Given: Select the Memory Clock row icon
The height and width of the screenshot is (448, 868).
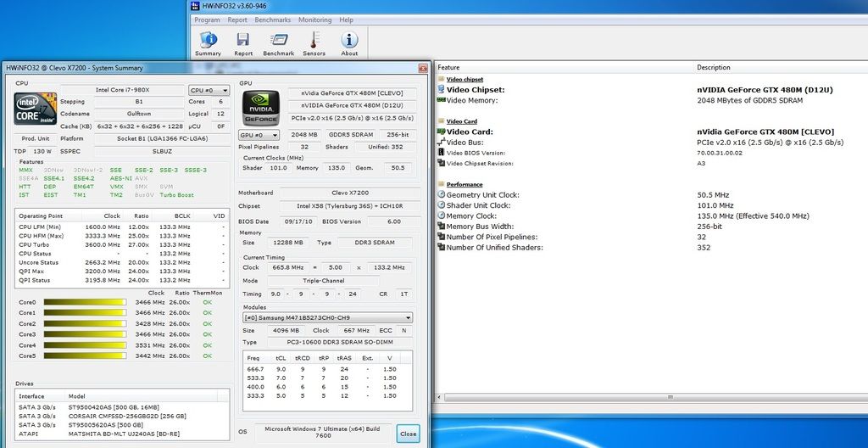Looking at the screenshot, I should pos(441,216).
